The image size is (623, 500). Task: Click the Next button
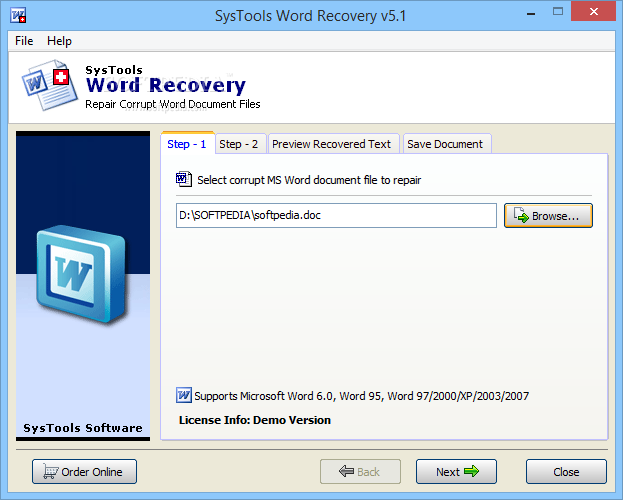coord(456,472)
